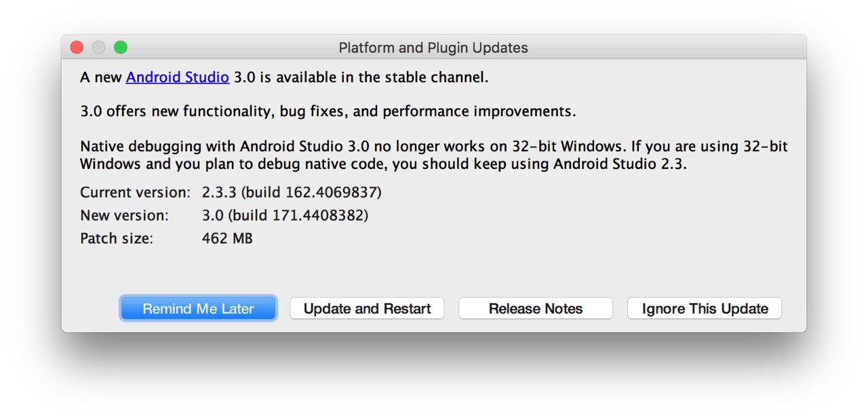Click 'is available in the stable channel' text
Screen dimensions: 868x420
(x=361, y=77)
